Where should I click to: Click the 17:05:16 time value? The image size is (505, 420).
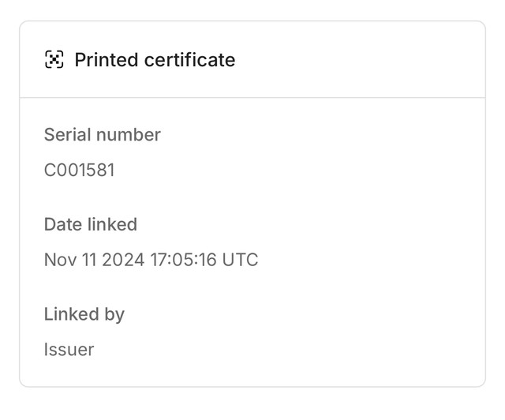pos(183,260)
